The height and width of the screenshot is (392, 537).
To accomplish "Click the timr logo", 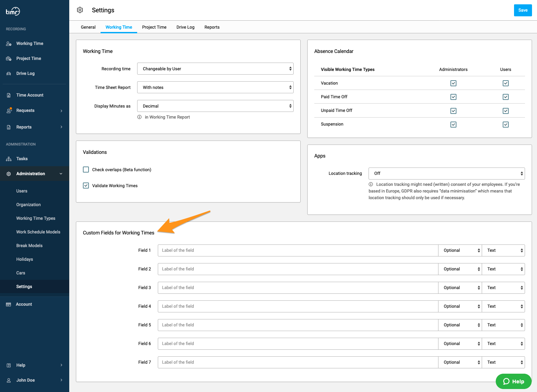I will 13,12.
